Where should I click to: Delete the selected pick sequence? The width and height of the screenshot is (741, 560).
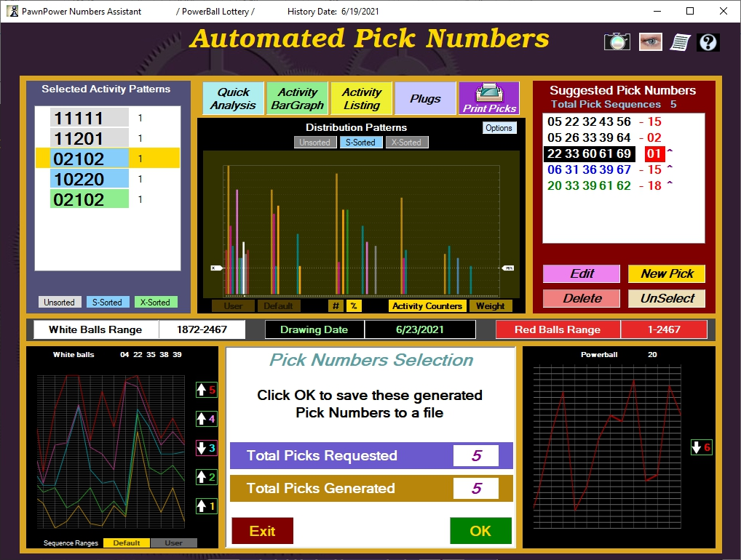582,298
